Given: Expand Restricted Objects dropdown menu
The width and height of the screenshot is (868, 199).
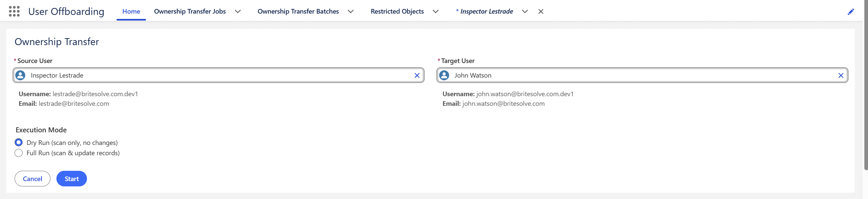Looking at the screenshot, I should point(436,12).
